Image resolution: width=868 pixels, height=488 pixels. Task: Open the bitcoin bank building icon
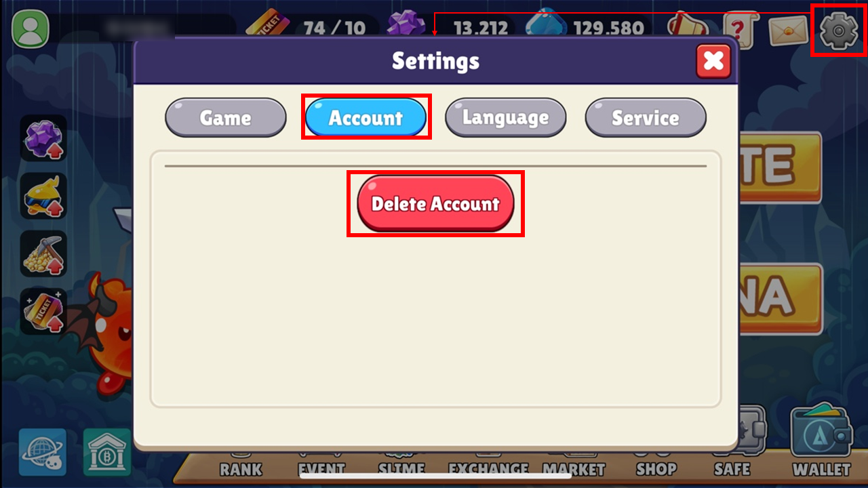[x=107, y=451]
